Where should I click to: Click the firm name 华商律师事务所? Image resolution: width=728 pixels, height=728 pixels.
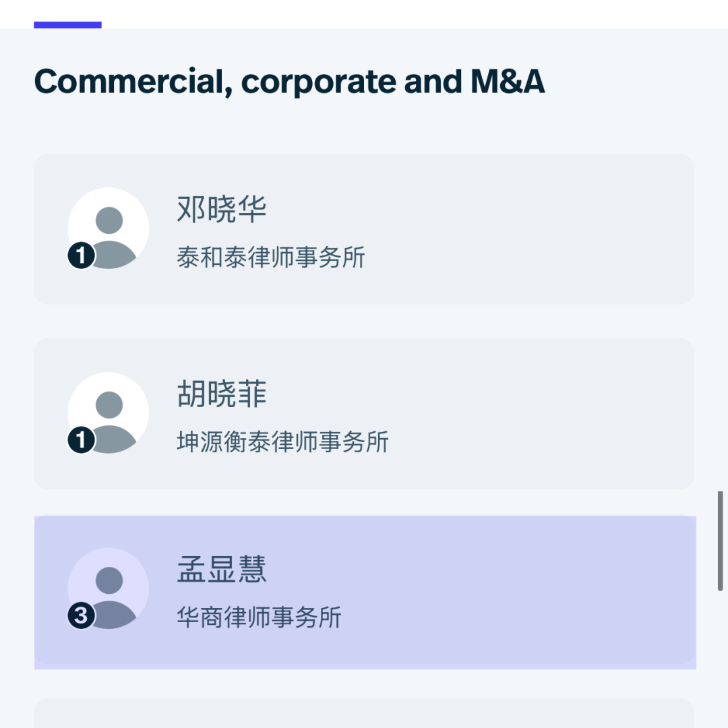(260, 617)
